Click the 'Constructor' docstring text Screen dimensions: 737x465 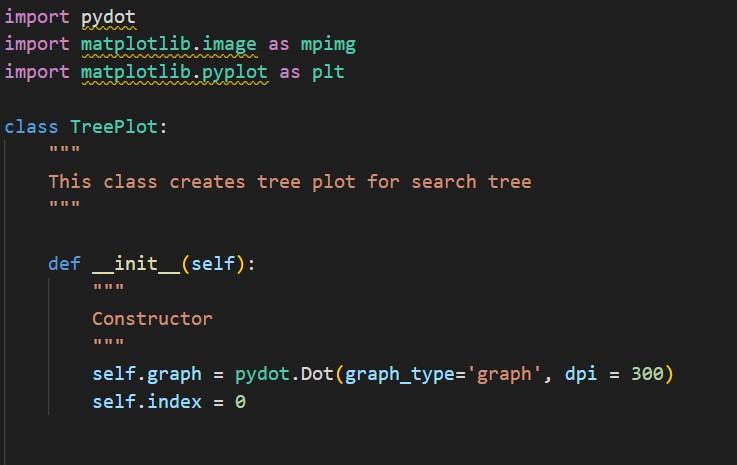[x=152, y=319]
